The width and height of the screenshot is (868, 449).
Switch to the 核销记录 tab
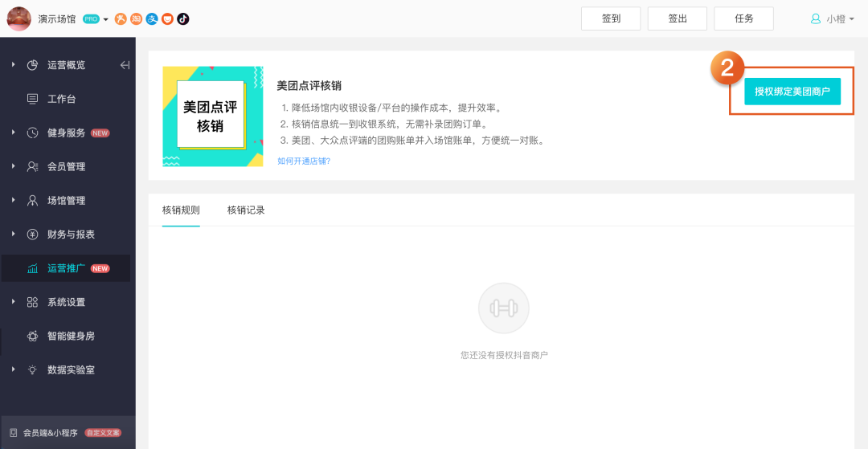246,210
